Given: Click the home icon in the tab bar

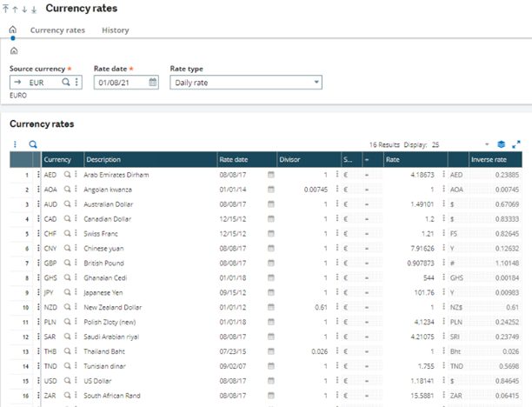Looking at the screenshot, I should [12, 30].
